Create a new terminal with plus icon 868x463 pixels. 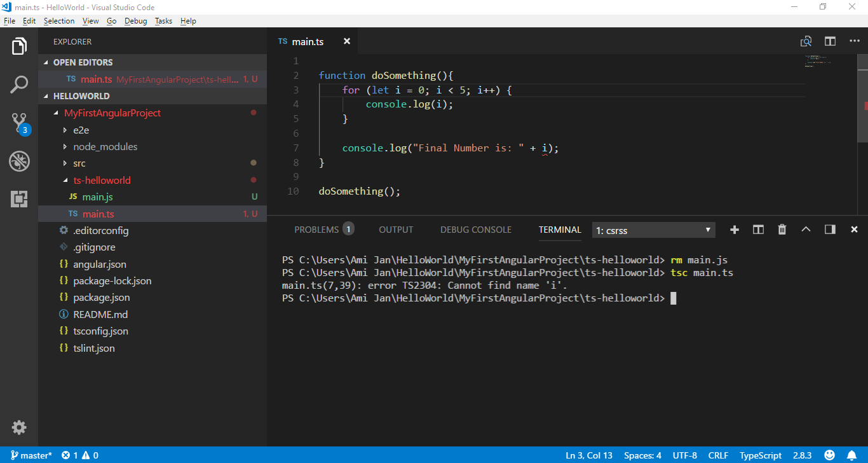click(735, 230)
